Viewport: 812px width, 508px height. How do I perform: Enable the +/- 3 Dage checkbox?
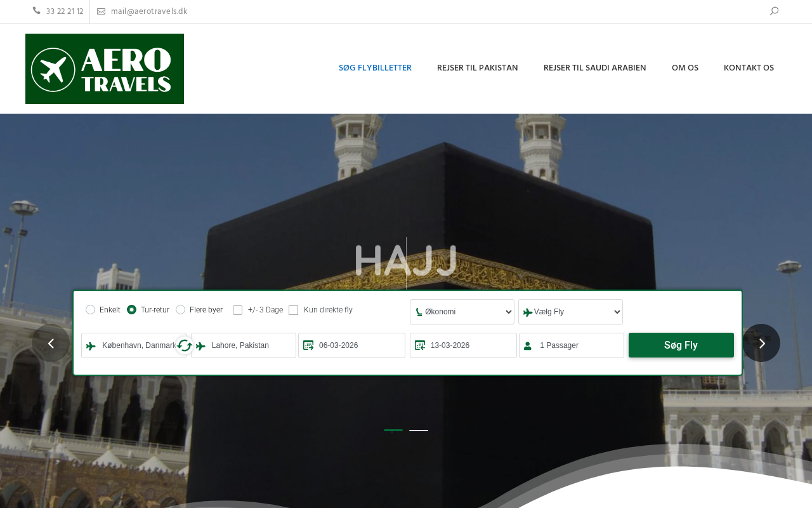[238, 310]
